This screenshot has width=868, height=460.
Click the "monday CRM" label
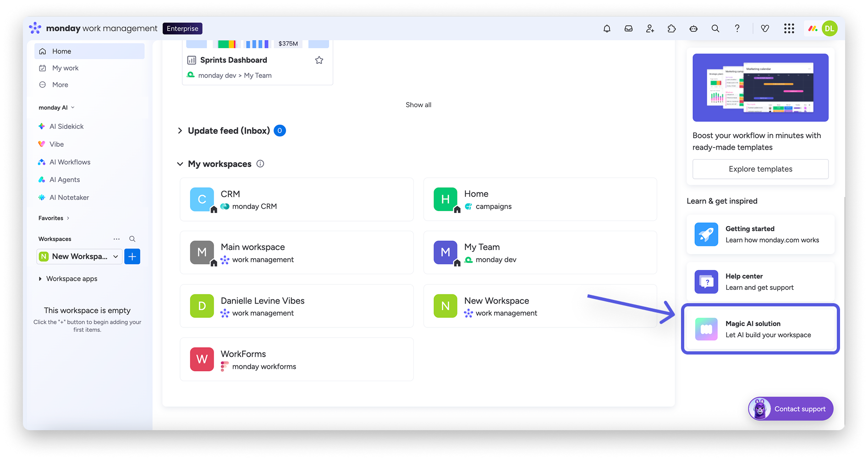click(254, 206)
